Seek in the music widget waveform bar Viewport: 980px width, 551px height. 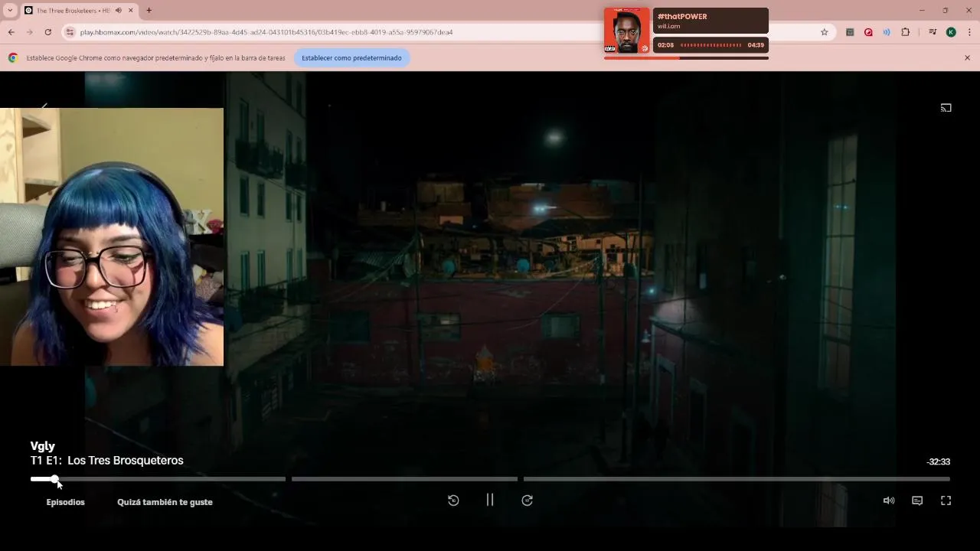pos(710,45)
